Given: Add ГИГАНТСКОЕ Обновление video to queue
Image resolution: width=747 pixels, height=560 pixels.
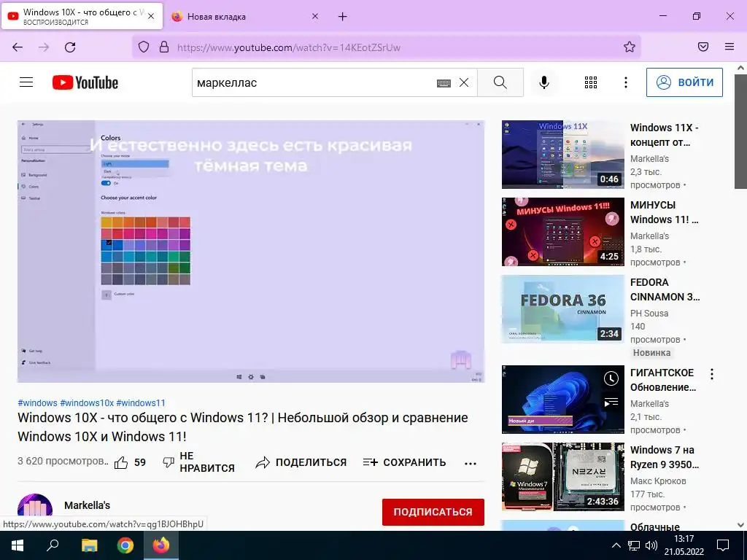Looking at the screenshot, I should [x=611, y=402].
